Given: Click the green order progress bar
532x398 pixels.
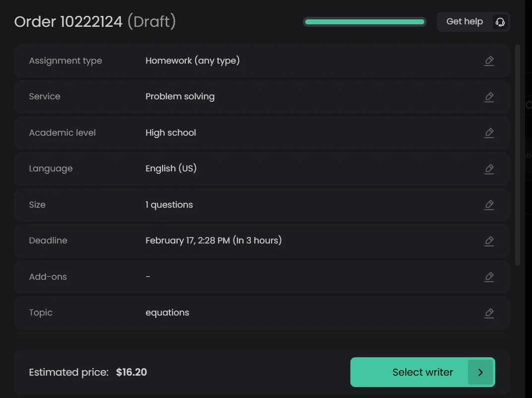Looking at the screenshot, I should click(x=365, y=22).
